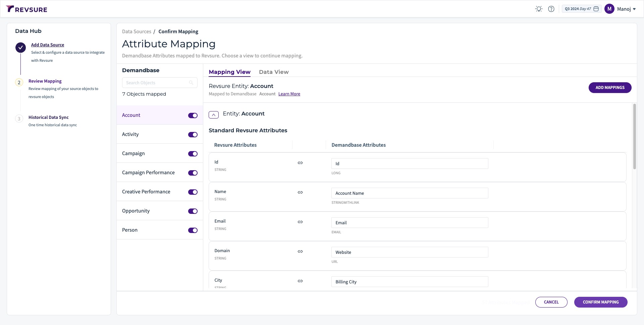Open the help question mark icon
Screen dimensions: 644x325
pos(551,9)
